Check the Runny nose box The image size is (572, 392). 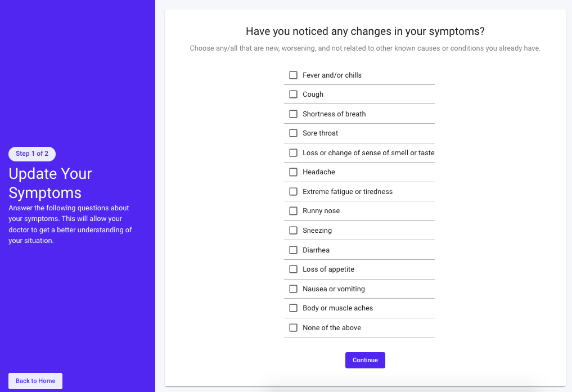point(293,211)
